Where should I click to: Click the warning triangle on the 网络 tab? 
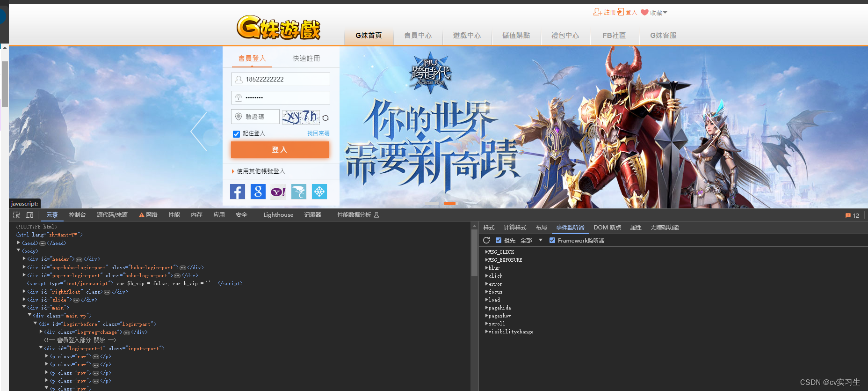[141, 215]
